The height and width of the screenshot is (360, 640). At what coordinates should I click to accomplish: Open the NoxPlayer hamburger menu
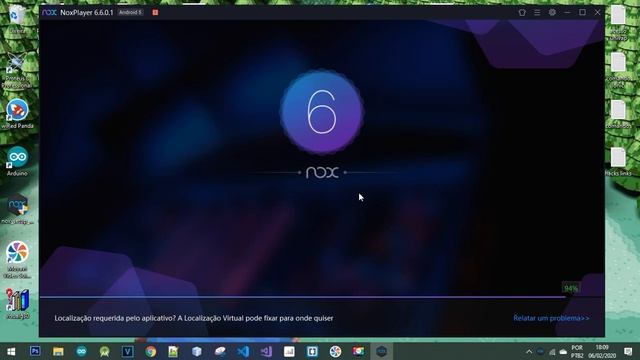[537, 13]
